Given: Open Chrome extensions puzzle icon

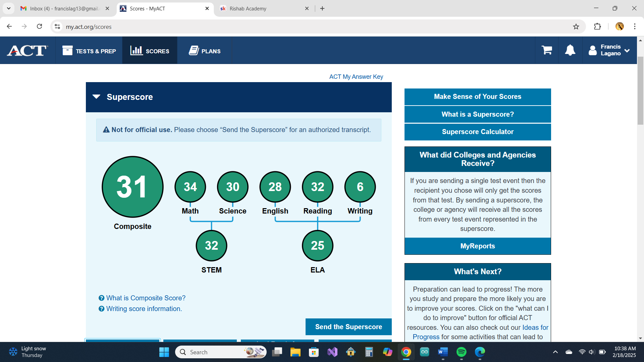Looking at the screenshot, I should 597,26.
